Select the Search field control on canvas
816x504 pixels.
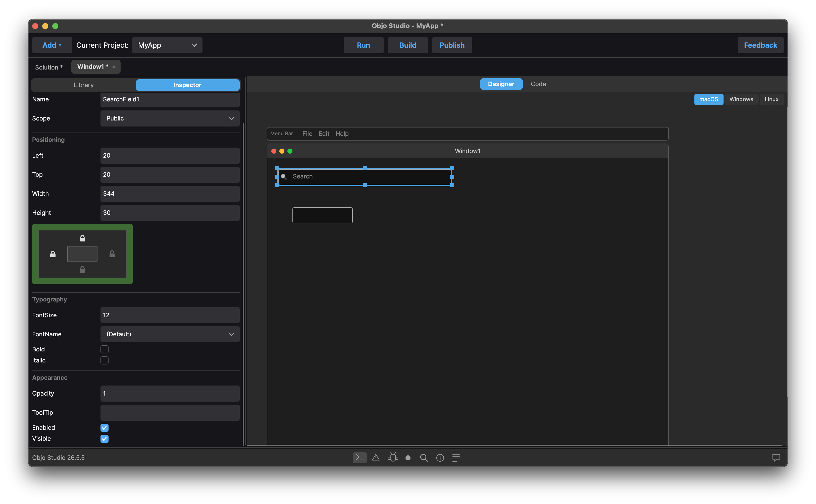pos(365,177)
